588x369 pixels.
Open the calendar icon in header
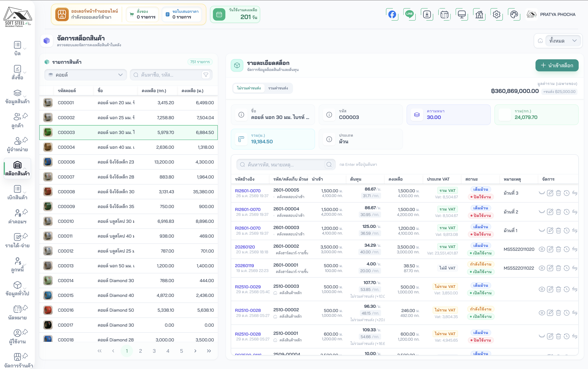click(x=444, y=14)
